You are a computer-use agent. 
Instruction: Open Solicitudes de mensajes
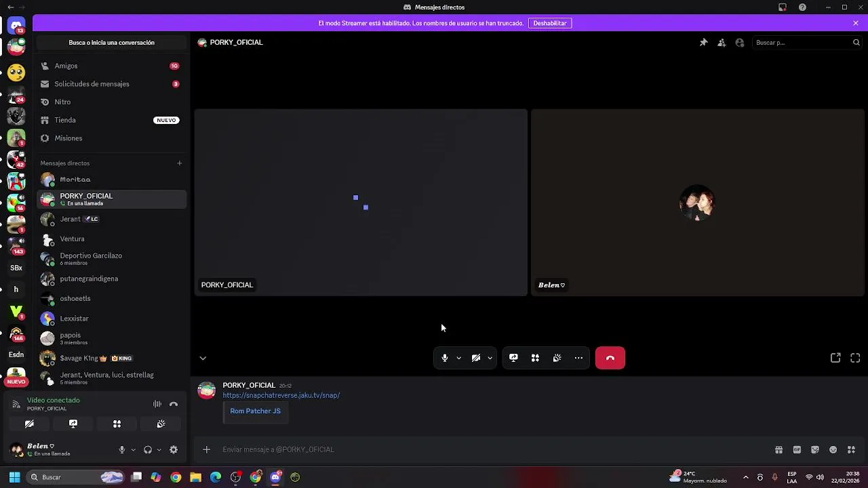111,84
